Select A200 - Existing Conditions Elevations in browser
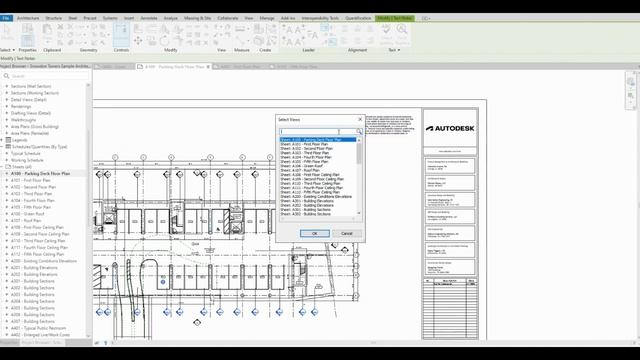Screen dimensions: 640x360 44,261
